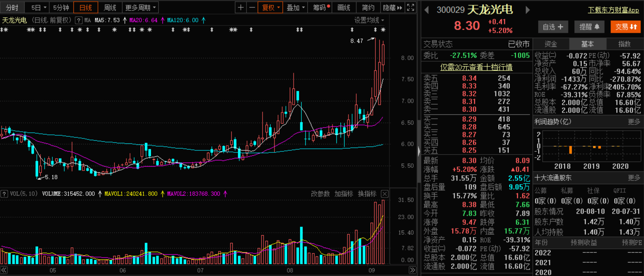The width and height of the screenshot is (644, 276).
Task: Click 下载东方财富App link
Action: pos(613,10)
